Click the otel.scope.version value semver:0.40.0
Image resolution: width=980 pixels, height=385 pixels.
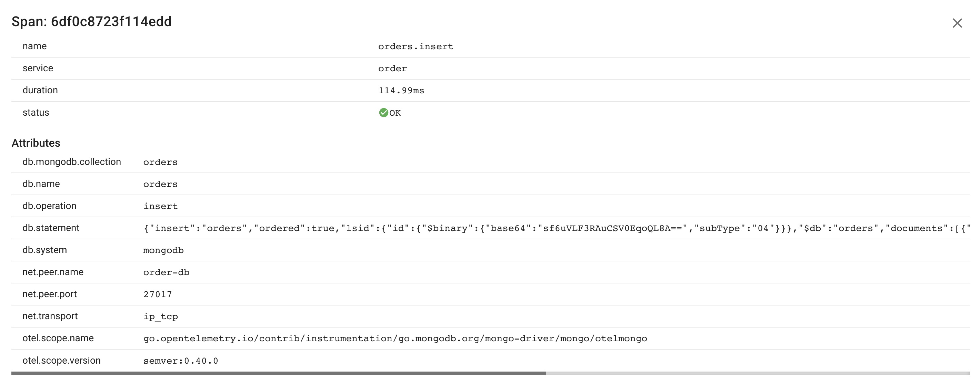tap(181, 361)
